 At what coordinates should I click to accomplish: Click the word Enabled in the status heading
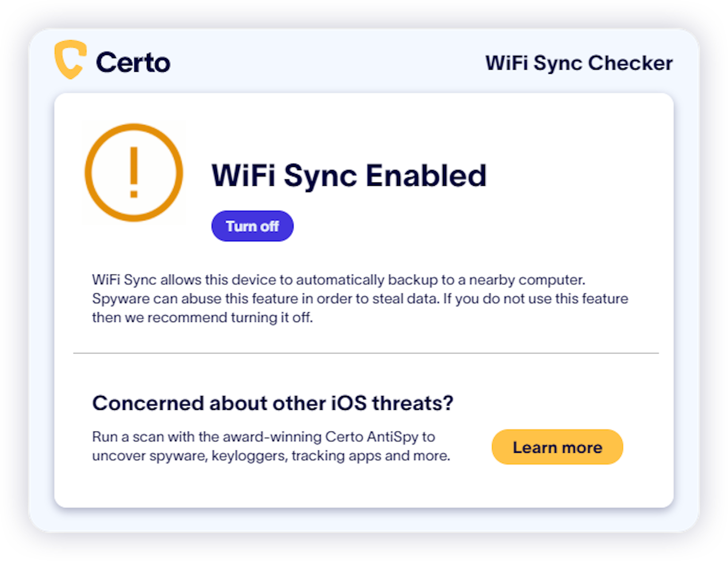point(426,176)
